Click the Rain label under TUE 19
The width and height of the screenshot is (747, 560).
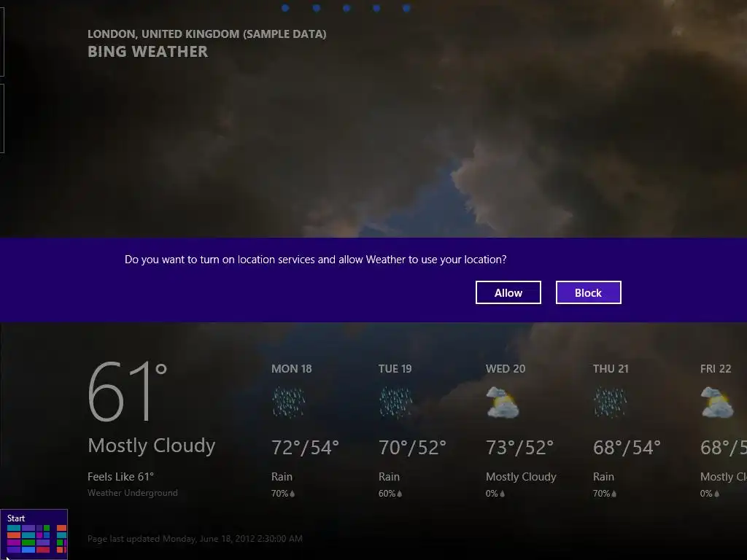[x=390, y=477]
